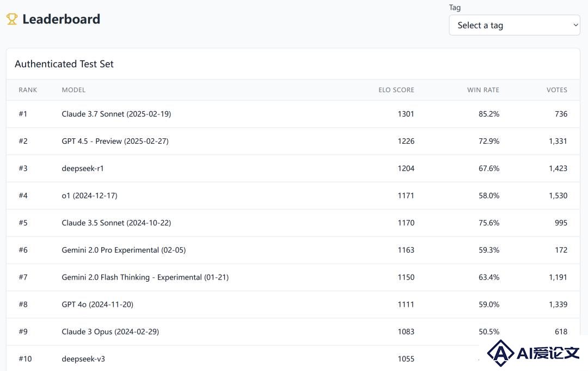
Task: Click the Elo score 1055
Action: pyautogui.click(x=406, y=359)
